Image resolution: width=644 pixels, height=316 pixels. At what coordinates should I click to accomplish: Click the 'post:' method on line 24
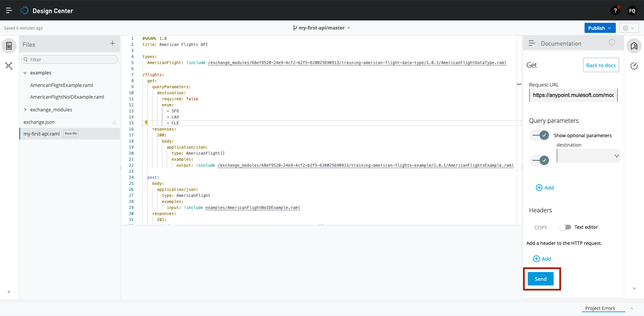(x=153, y=177)
